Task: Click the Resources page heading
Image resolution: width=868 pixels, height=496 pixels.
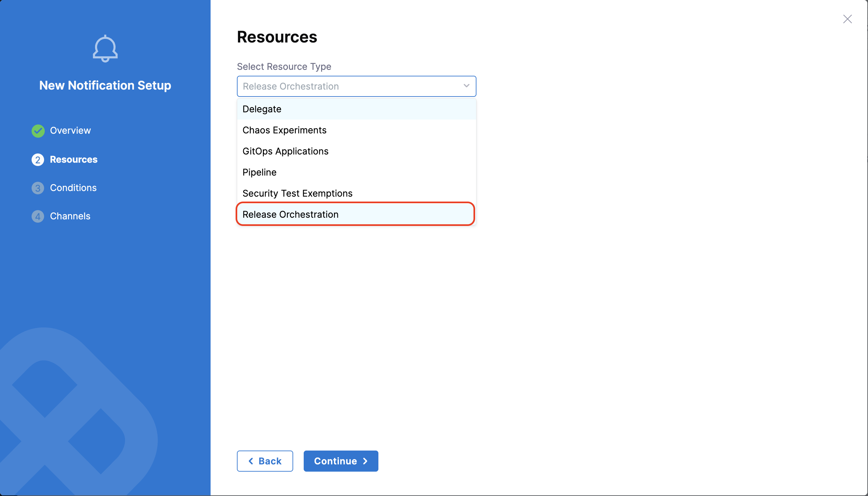Action: click(277, 37)
